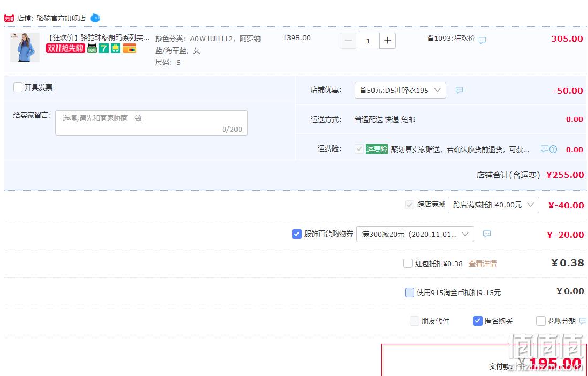Screen dimensions: 588x376
Task: Click the quantity input field showing 1
Action: (368, 41)
